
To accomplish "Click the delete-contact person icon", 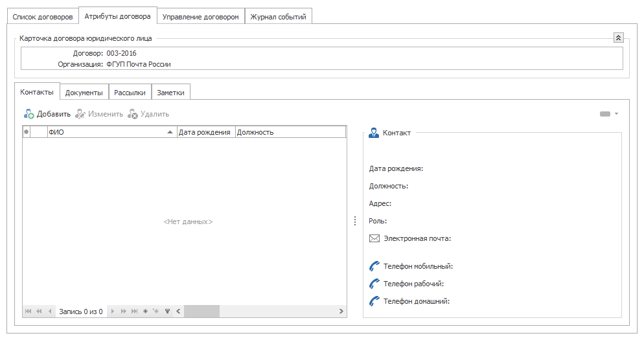I will point(133,114).
